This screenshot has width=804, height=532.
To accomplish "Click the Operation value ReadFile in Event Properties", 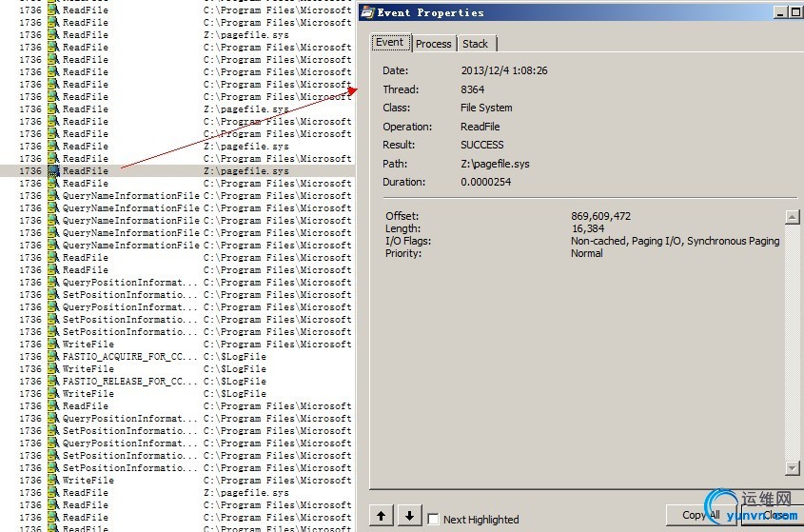I will click(x=480, y=127).
